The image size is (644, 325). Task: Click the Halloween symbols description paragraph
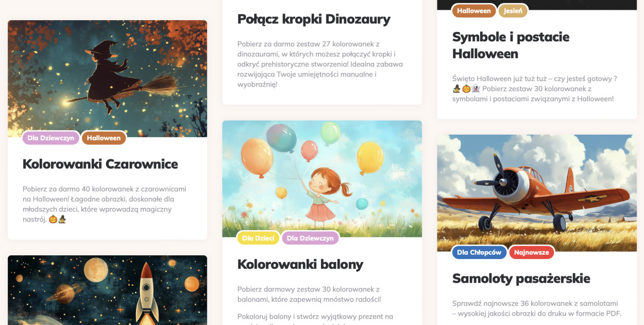(535, 89)
